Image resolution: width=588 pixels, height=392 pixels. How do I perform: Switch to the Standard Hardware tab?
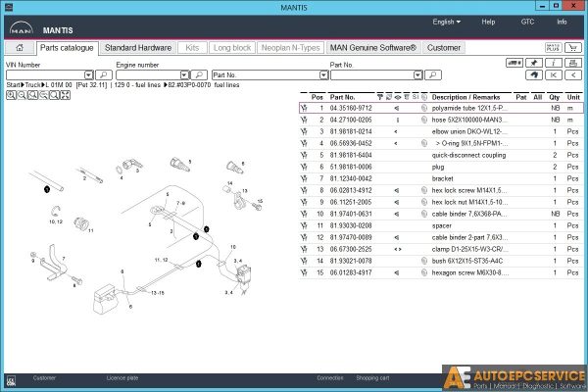138,48
